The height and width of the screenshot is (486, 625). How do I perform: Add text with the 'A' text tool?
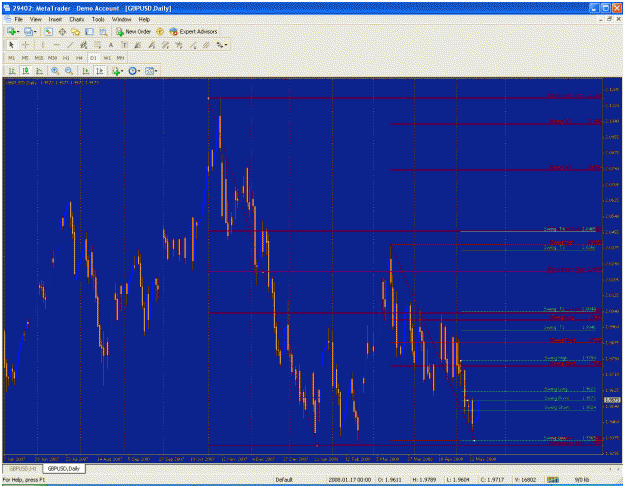[x=111, y=45]
